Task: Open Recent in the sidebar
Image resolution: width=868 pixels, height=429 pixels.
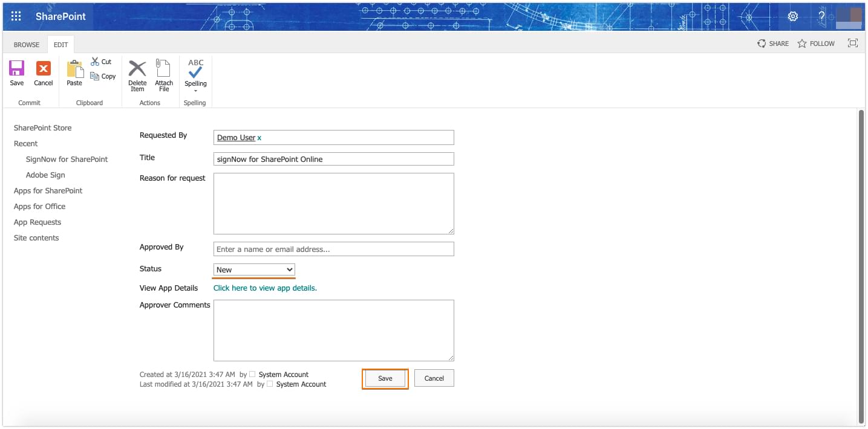Action: (25, 144)
